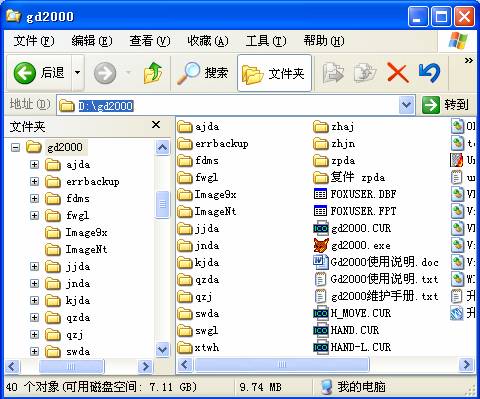Select the H_MOVE.CUR file icon
480x399 pixels.
click(321, 313)
